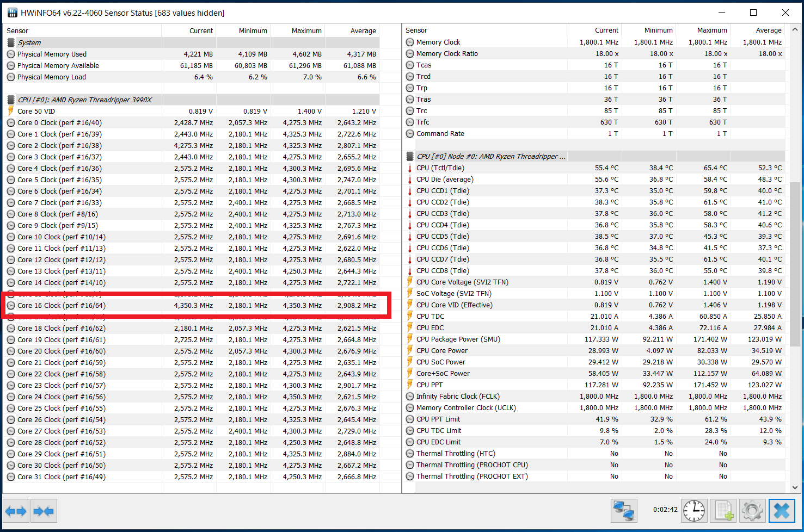Click the HWiNFO64 app icon in title bar

tap(12, 13)
